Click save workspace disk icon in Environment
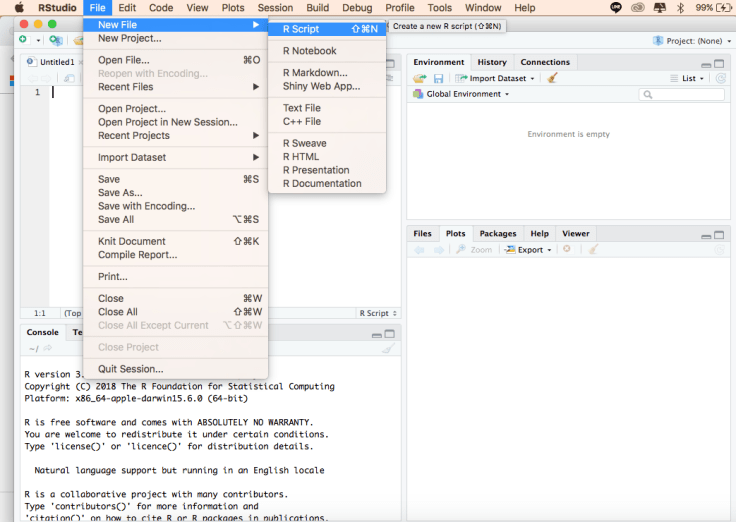The width and height of the screenshot is (736, 522). [438, 78]
